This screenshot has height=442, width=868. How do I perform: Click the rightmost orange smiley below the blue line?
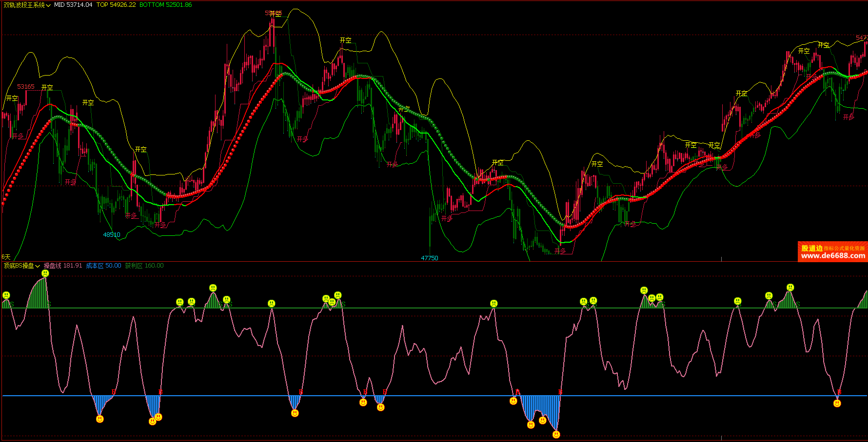click(837, 403)
